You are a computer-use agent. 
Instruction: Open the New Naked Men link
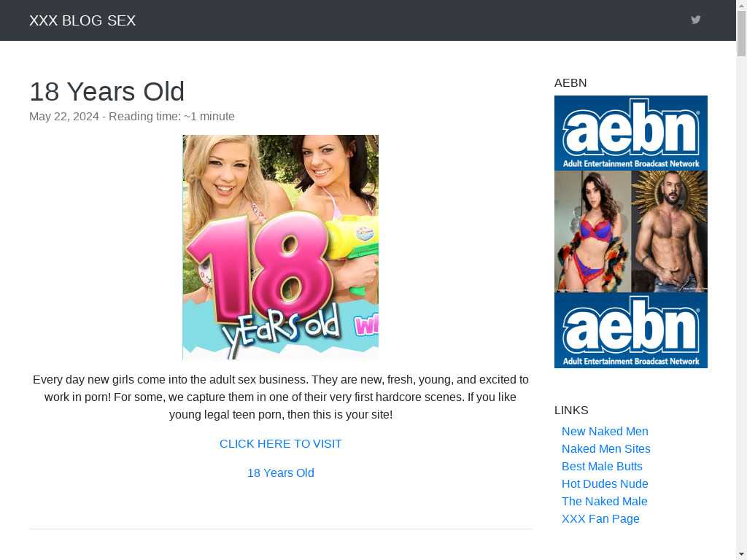coord(605,432)
